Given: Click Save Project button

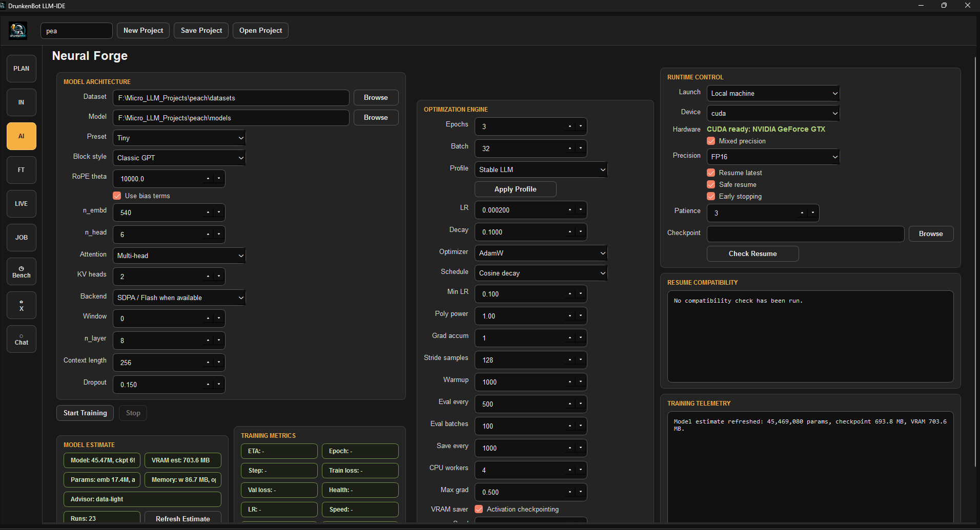Looking at the screenshot, I should pyautogui.click(x=201, y=31).
